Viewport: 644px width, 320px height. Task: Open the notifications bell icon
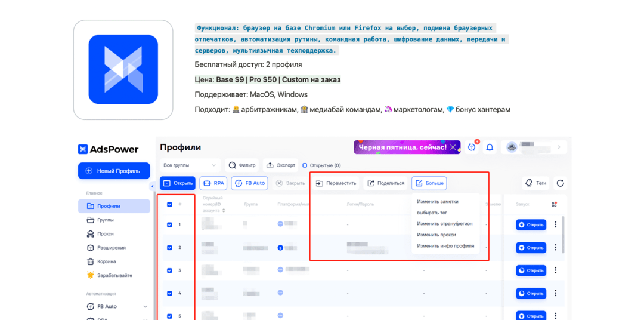490,147
